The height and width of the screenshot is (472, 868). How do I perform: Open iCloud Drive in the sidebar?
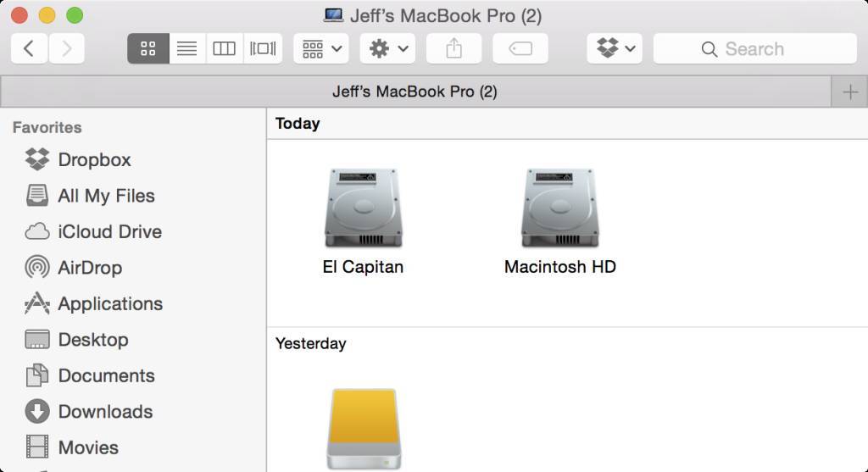coord(93,231)
